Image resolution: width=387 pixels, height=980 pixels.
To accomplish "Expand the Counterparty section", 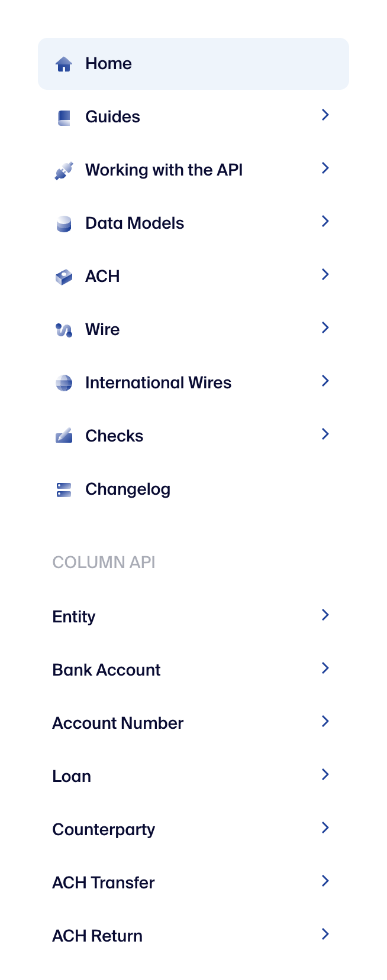I will point(325,828).
